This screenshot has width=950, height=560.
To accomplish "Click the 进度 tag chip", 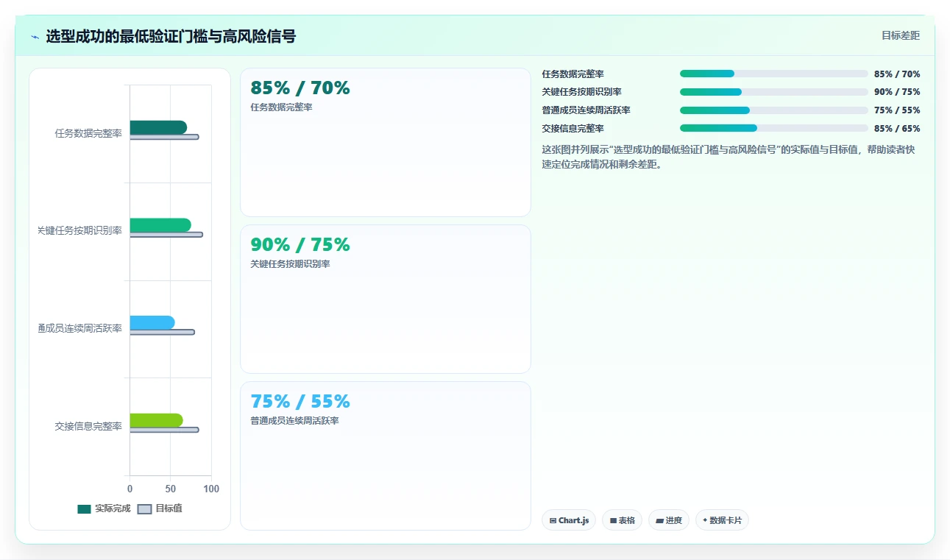I will coord(669,520).
